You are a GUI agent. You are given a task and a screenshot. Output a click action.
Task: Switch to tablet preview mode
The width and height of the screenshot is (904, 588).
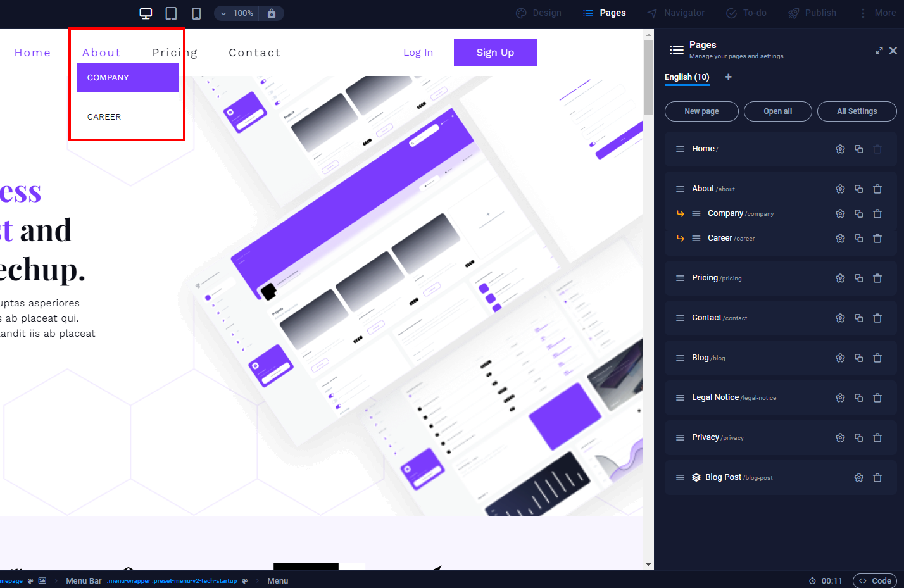pyautogui.click(x=171, y=13)
